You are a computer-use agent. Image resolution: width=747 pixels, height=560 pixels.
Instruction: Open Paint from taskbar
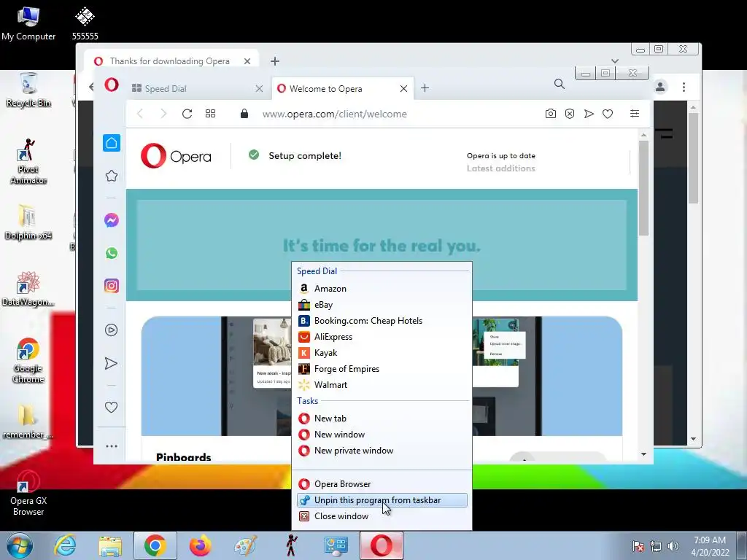(245, 545)
